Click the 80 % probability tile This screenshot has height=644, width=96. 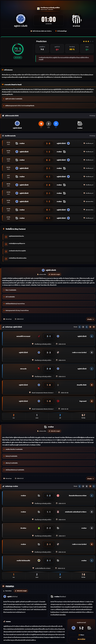tap(72, 48)
